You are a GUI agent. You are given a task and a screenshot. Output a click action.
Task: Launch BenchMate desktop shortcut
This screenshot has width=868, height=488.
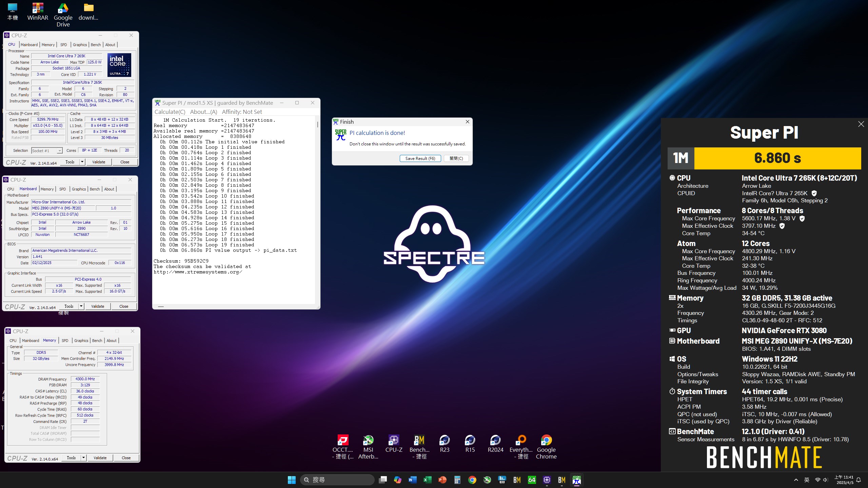[419, 447]
